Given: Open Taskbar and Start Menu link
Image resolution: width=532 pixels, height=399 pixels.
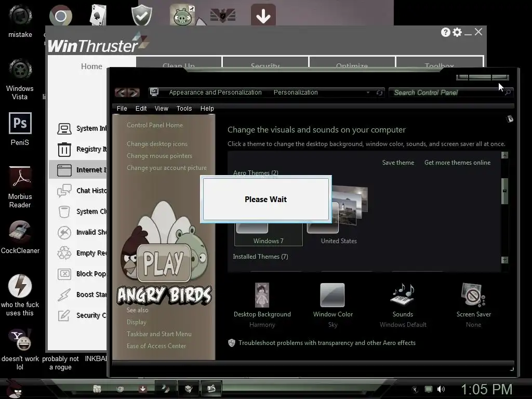Looking at the screenshot, I should (x=159, y=334).
